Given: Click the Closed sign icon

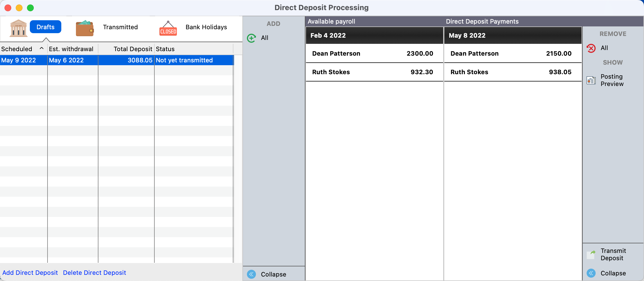Looking at the screenshot, I should click(168, 28).
